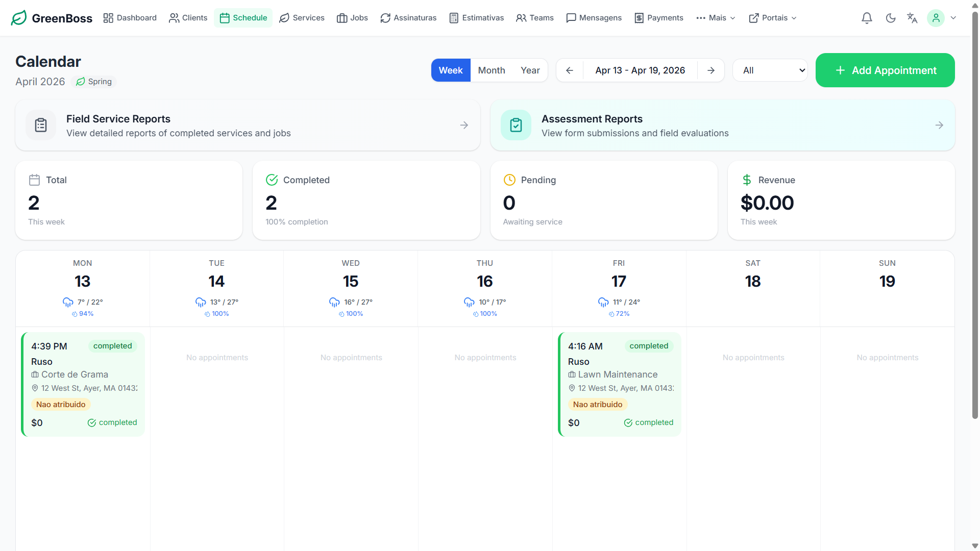Switch calendar to Year view
This screenshot has height=551, width=980.
(530, 70)
